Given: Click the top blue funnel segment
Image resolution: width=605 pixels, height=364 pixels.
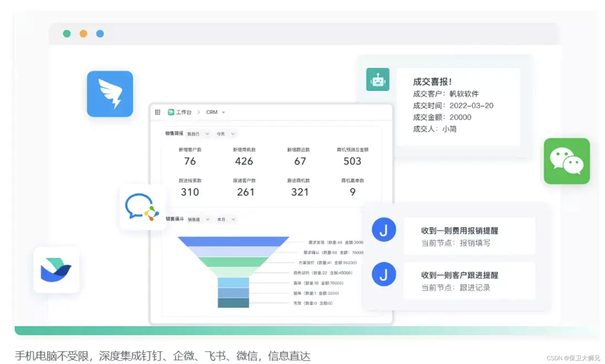Looking at the screenshot, I should pos(233,241).
